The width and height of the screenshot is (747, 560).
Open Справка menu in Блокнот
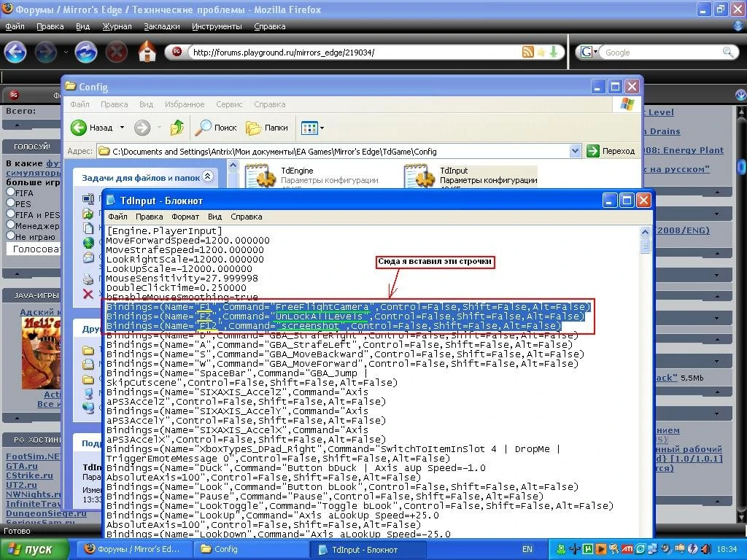point(247,217)
